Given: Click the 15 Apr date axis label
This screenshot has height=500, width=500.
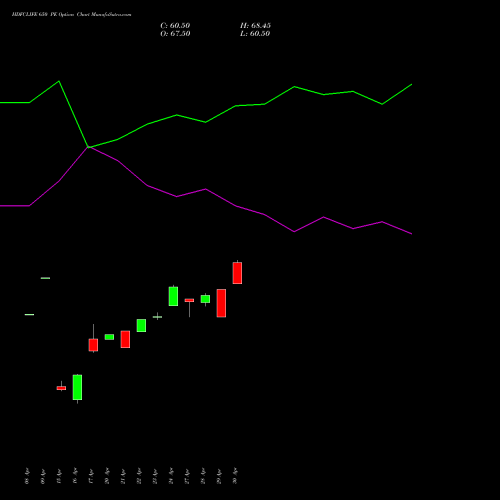Looking at the screenshot, I should [59, 476].
